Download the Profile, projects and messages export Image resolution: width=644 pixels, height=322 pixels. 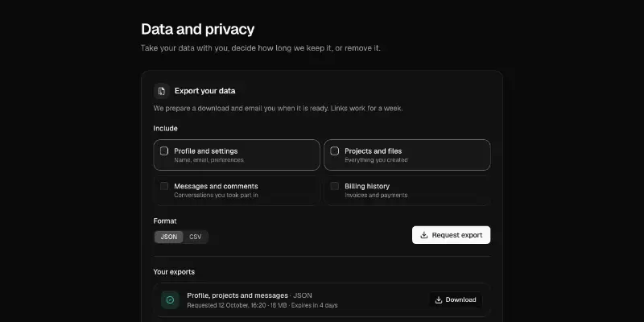point(456,299)
